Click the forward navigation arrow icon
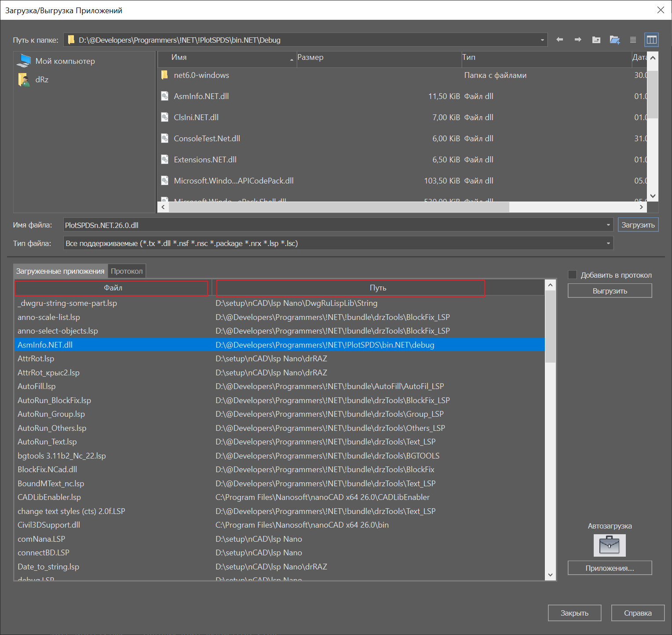Screen dimensions: 672x635 [x=578, y=40]
